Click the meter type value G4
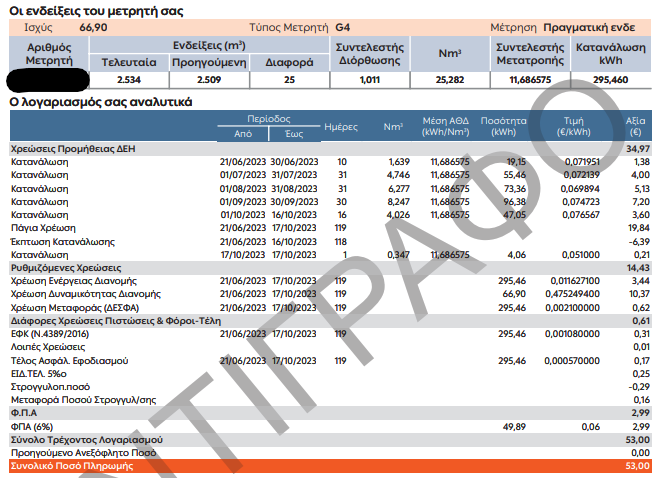 click(x=342, y=27)
